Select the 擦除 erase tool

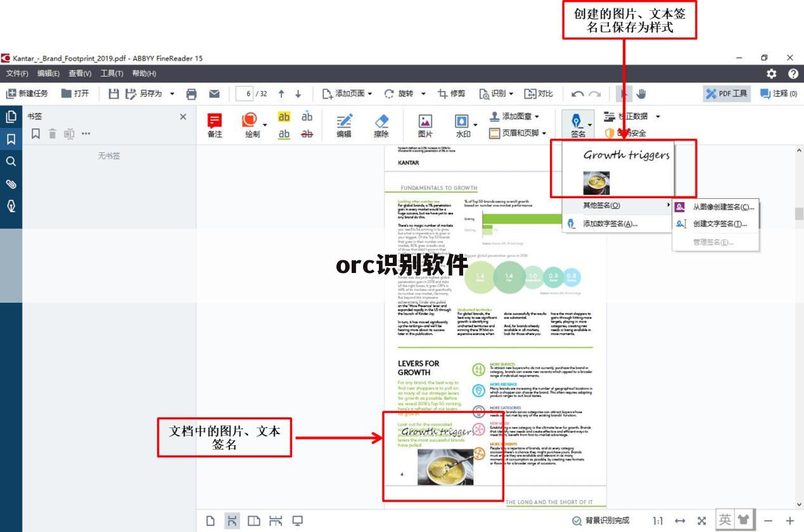(x=381, y=125)
